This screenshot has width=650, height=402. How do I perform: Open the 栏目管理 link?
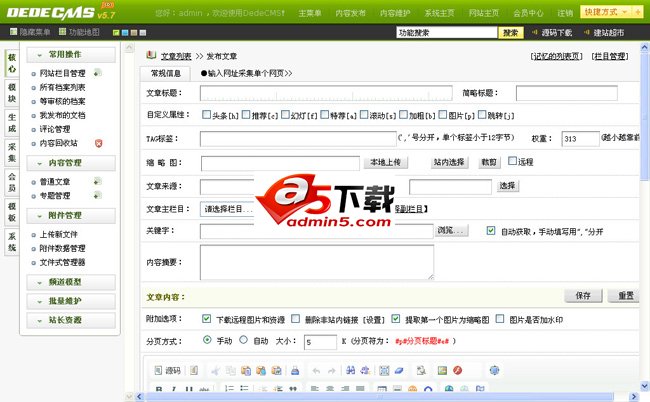[610, 56]
